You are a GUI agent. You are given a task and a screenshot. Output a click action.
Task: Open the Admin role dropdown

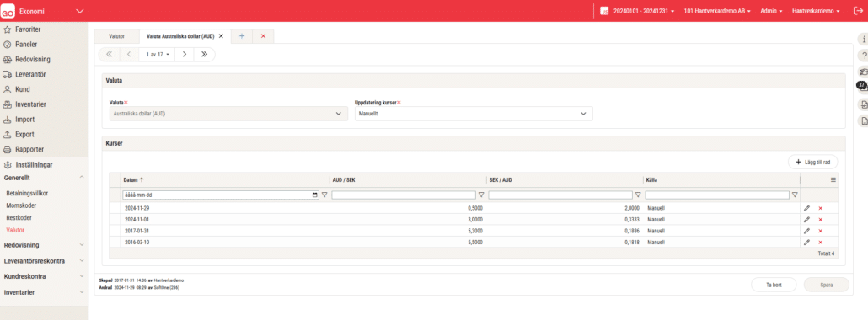click(772, 12)
